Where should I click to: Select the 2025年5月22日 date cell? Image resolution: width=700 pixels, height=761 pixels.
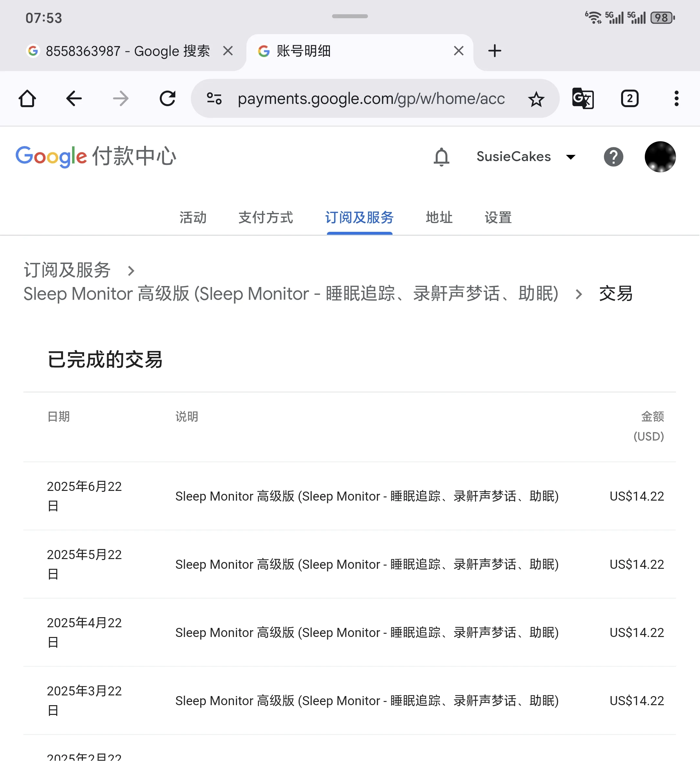click(84, 564)
